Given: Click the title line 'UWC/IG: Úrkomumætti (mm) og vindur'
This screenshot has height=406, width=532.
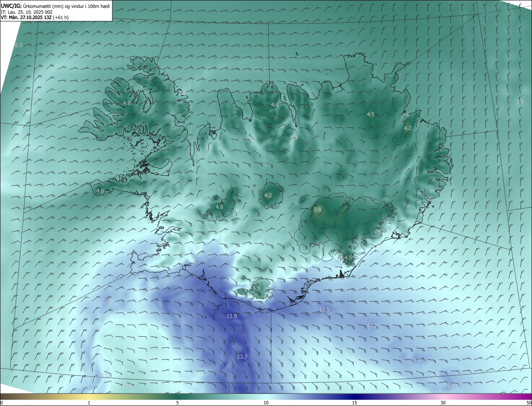Looking at the screenshot, I should [x=55, y=6].
